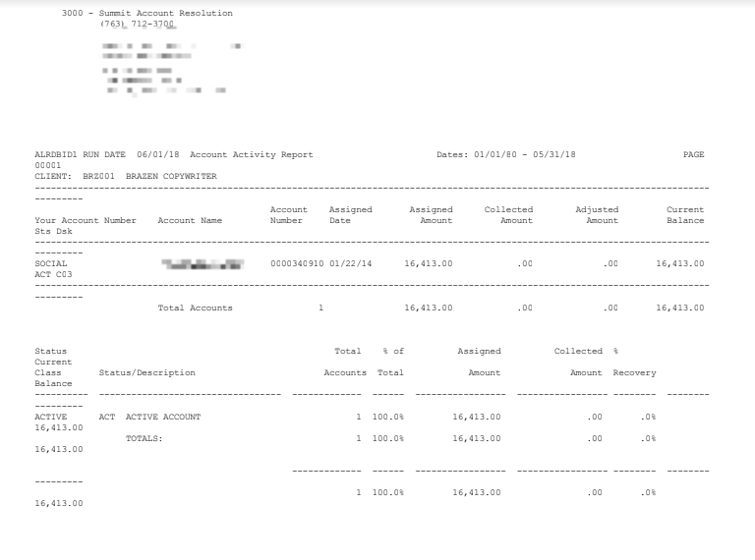The image size is (755, 560).
Task: Select the ACTIVE ACCOUNT status description
Action: pos(162,417)
